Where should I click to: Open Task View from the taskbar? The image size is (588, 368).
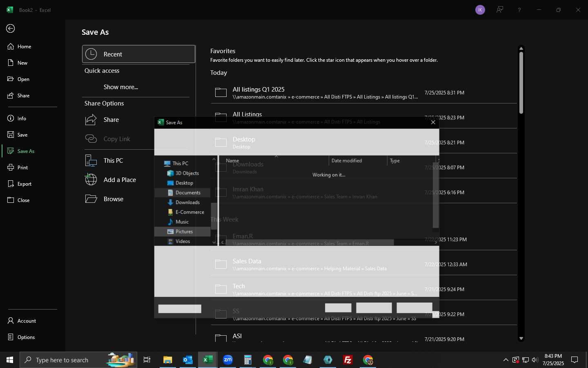tap(147, 360)
